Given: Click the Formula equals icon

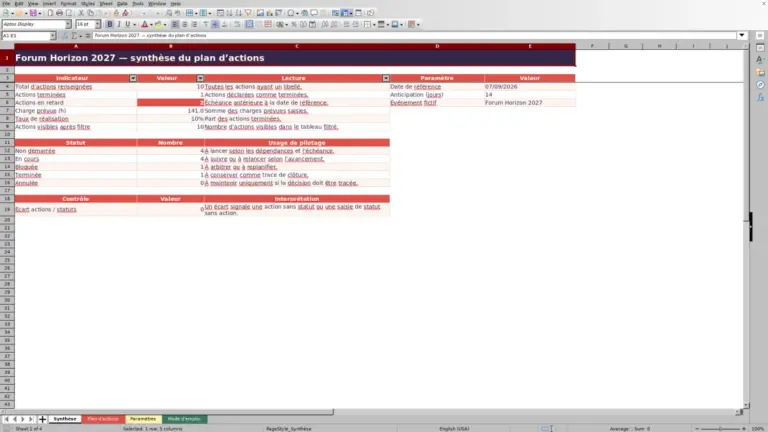Looking at the screenshot, I should tap(88, 36).
